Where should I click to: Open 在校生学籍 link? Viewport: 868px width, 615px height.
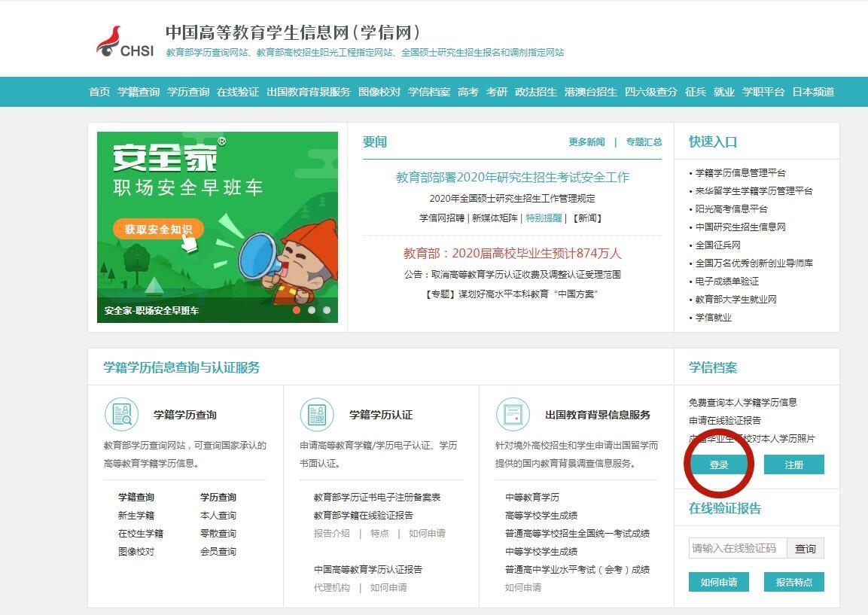pos(141,534)
